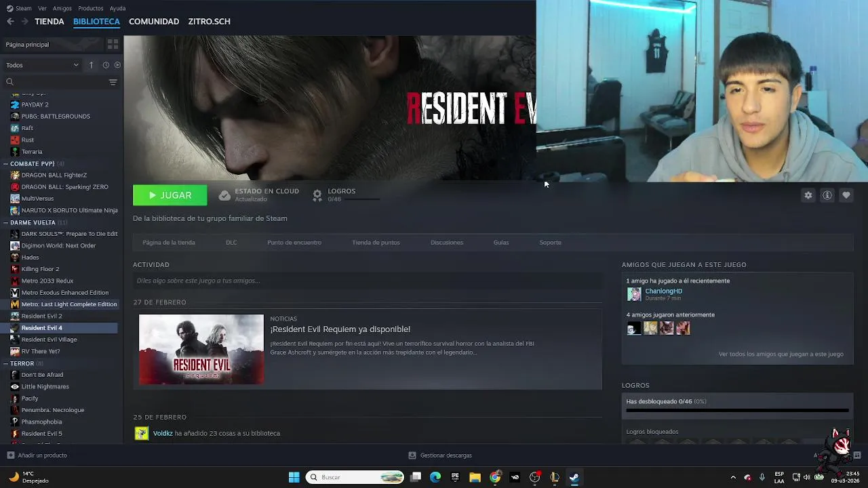
Task: Open Página de la tienda tab
Action: (169, 243)
